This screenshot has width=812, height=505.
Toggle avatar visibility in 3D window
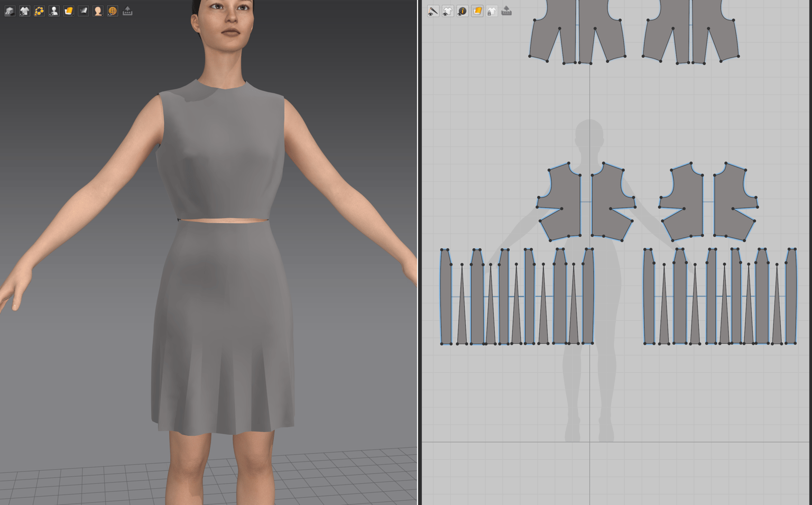[54, 11]
